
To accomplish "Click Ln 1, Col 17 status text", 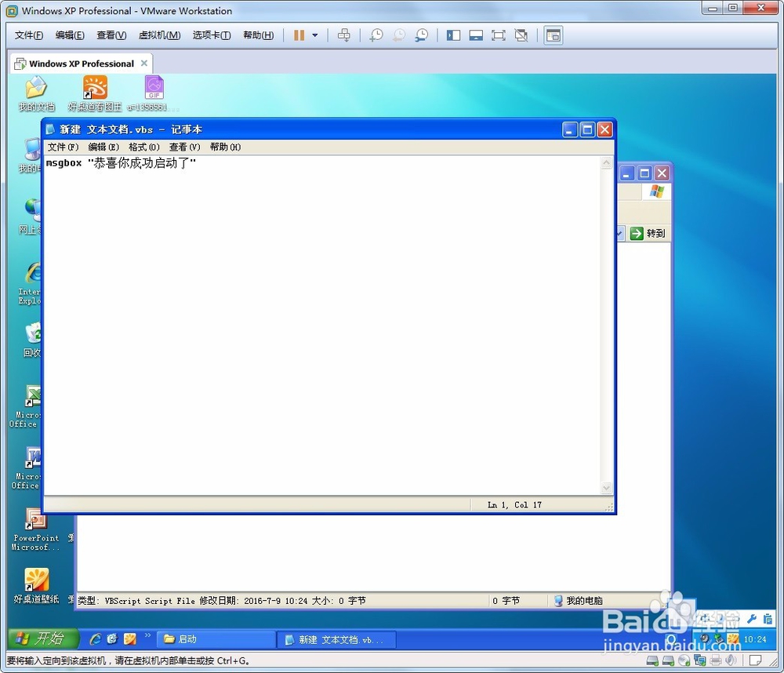I will click(x=514, y=505).
